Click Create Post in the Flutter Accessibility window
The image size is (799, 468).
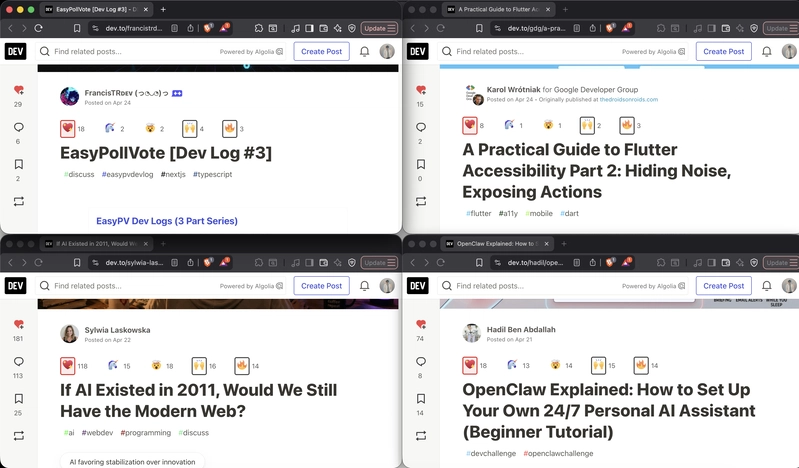point(724,51)
